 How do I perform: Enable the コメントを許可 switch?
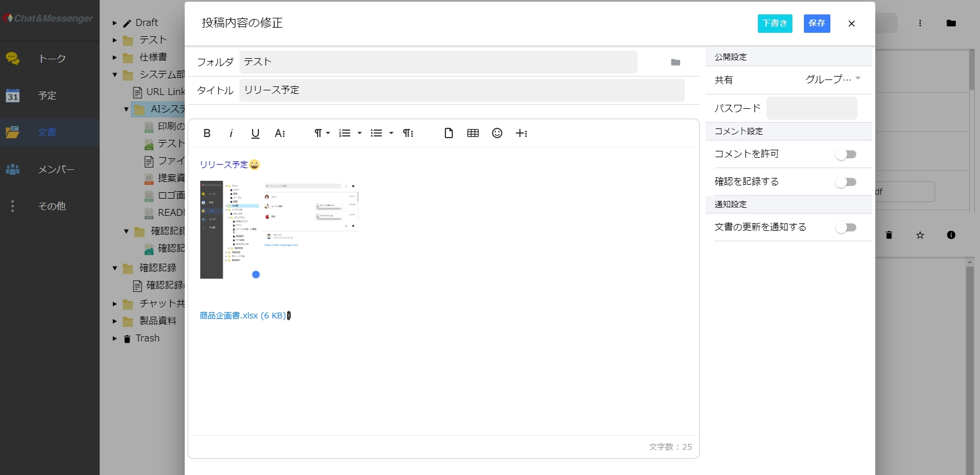point(846,154)
